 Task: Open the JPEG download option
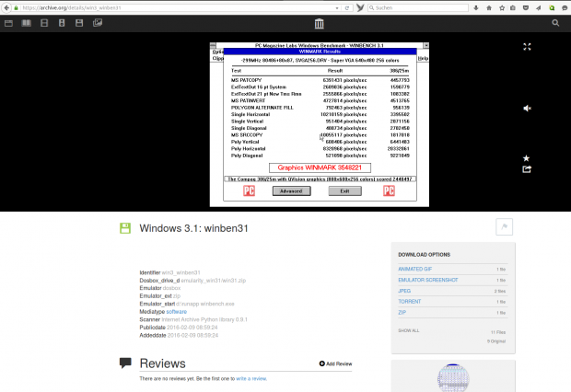pos(404,291)
